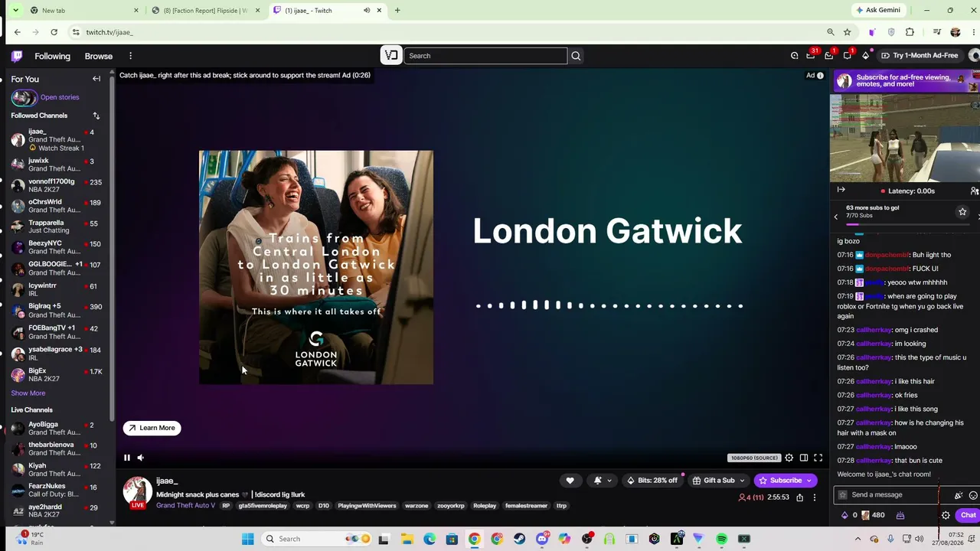Open the Windows Start menu
Image resolution: width=980 pixels, height=551 pixels.
point(247,539)
